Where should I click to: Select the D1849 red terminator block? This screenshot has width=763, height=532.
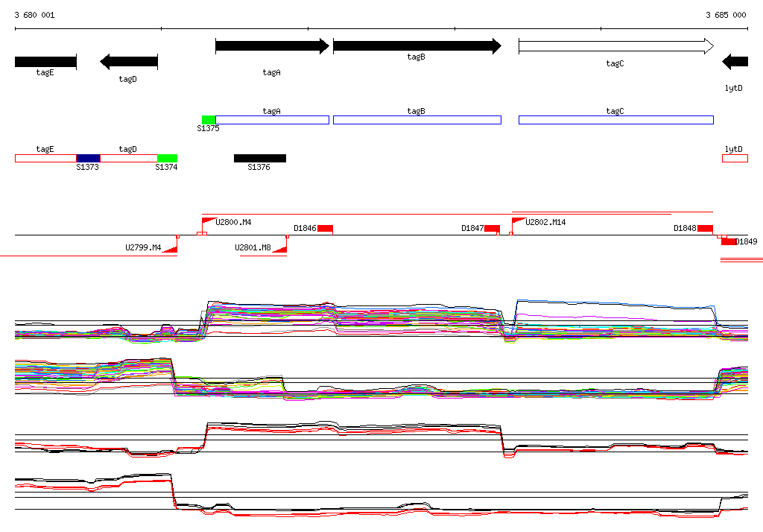pyautogui.click(x=729, y=241)
